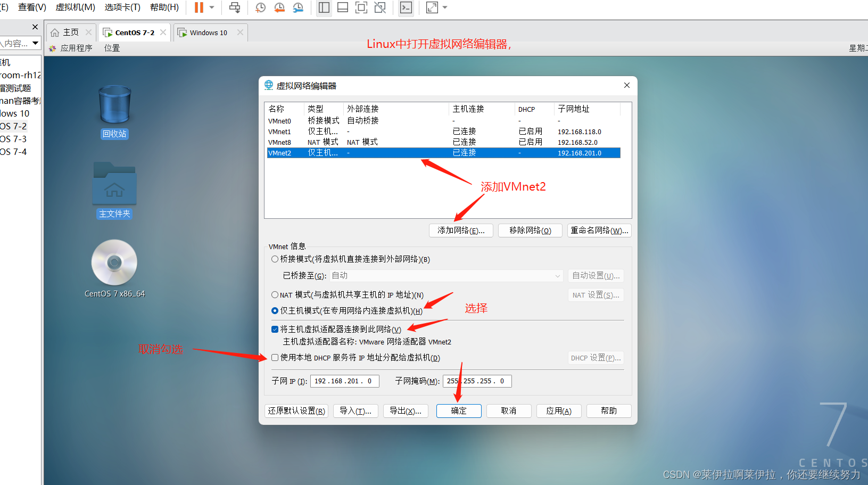The width and height of the screenshot is (868, 485).
Task: Open the library search dropdown arrow
Action: click(x=35, y=43)
